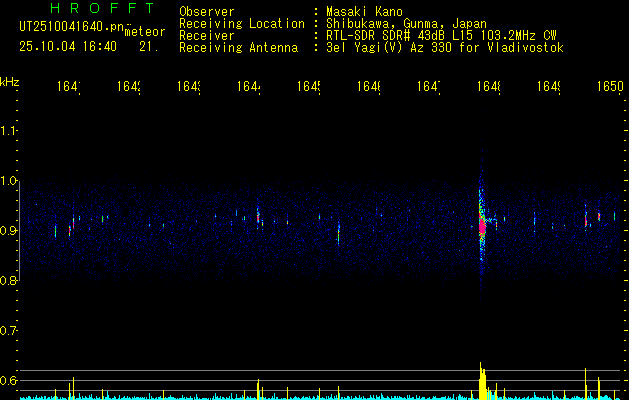The width and height of the screenshot is (629, 400).
Task: Click the timestamp 25.10.04 16:40
Action: [68, 47]
